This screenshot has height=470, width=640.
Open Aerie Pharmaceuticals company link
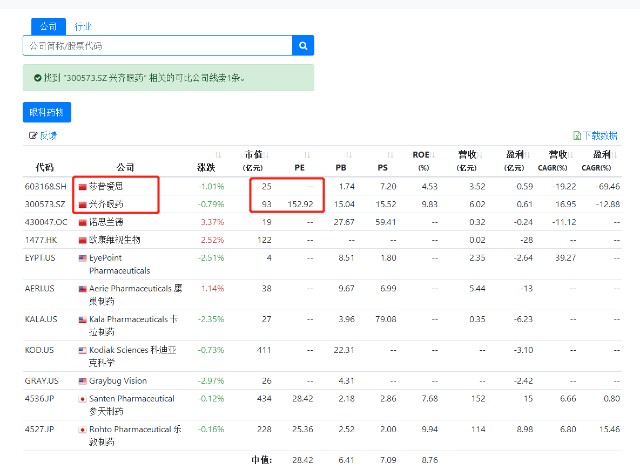136,295
